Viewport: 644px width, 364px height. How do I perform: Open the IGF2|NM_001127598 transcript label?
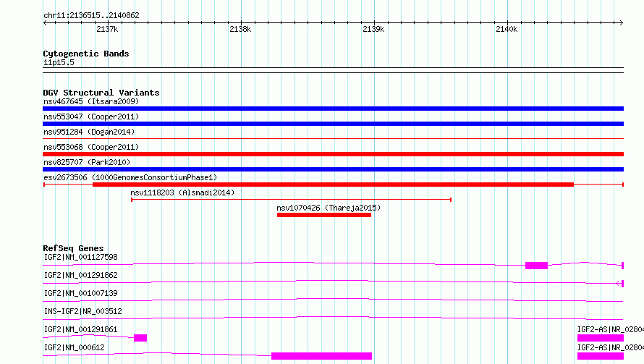click(80, 257)
